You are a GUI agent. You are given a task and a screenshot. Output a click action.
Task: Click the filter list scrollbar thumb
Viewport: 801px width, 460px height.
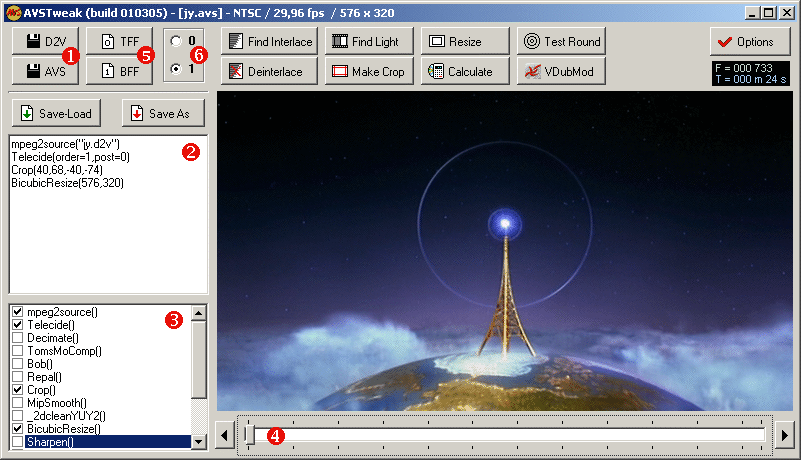tap(199, 359)
